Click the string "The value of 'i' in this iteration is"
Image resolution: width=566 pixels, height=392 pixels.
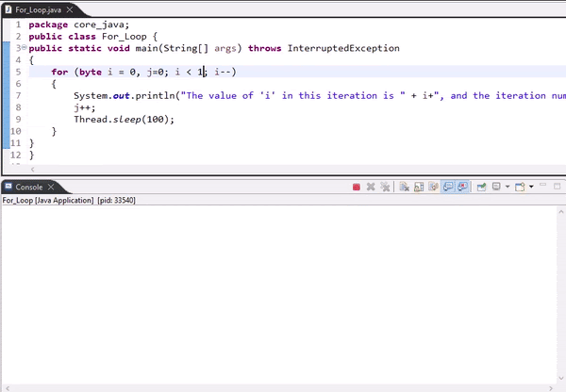292,95
